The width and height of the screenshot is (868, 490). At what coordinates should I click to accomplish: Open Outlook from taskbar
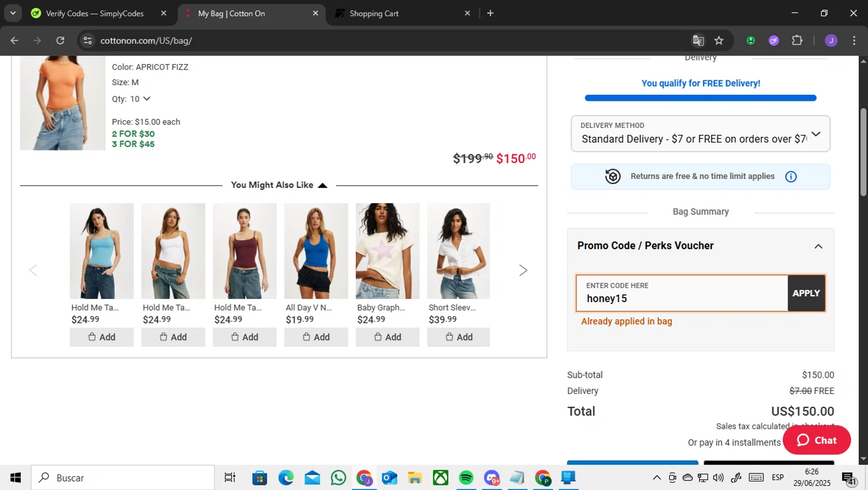click(389, 478)
